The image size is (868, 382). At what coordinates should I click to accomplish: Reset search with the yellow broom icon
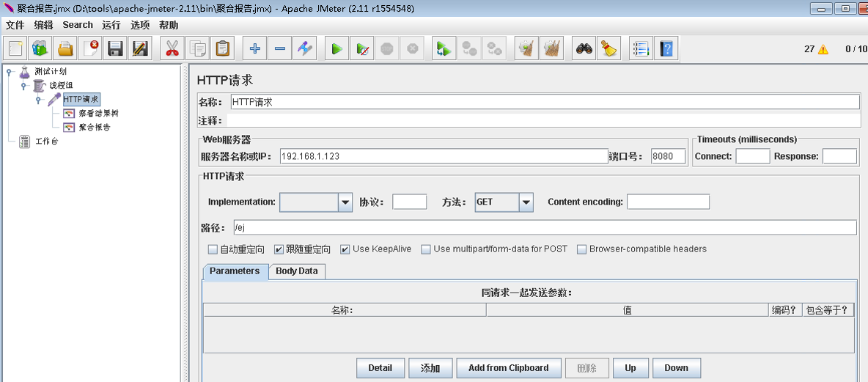609,48
